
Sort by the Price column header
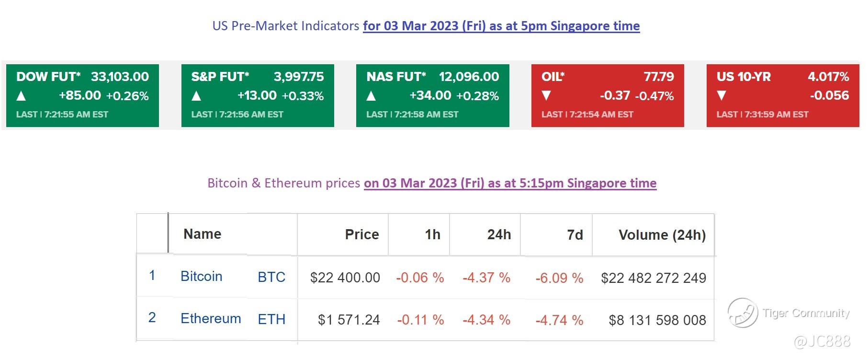[361, 234]
